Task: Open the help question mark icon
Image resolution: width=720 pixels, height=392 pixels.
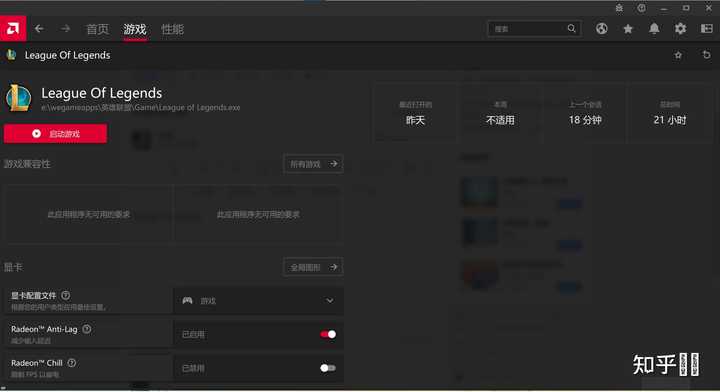Action: pos(641,8)
